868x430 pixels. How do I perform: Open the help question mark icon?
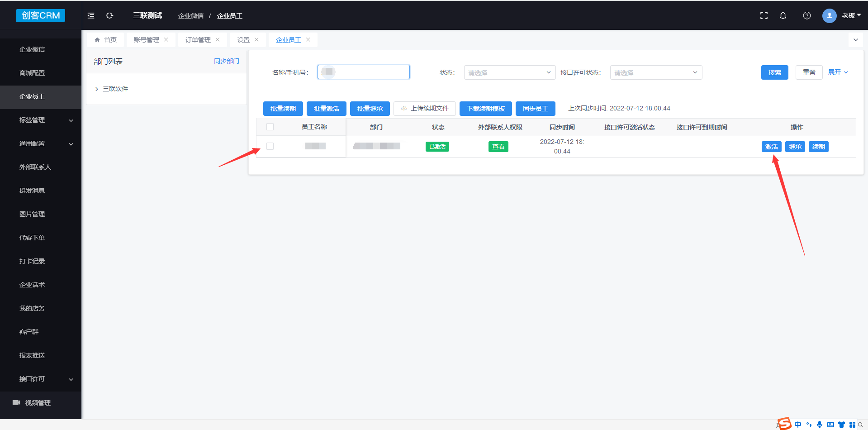tap(807, 15)
